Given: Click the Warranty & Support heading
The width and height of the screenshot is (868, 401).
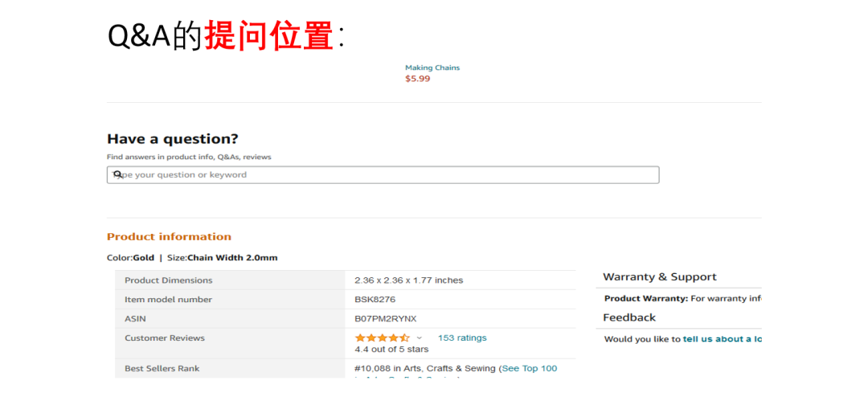Looking at the screenshot, I should (660, 277).
